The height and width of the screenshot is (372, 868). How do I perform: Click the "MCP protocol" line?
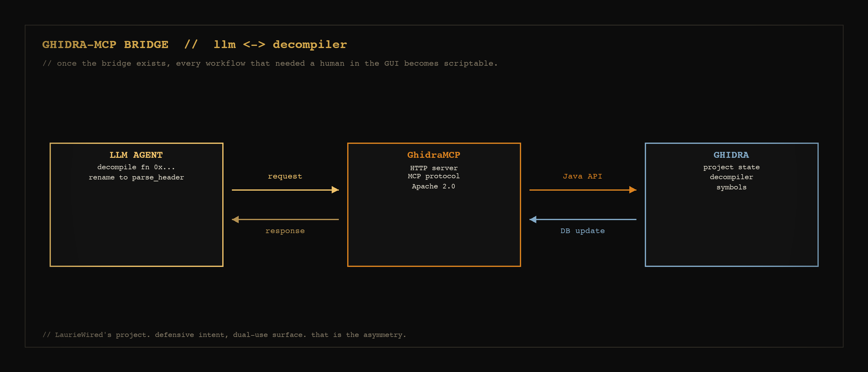434,176
